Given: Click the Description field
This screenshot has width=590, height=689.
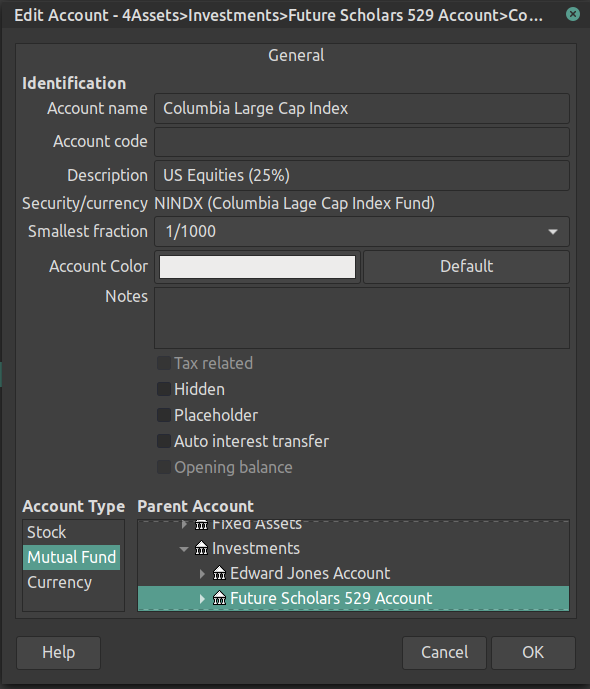Looking at the screenshot, I should [x=362, y=175].
